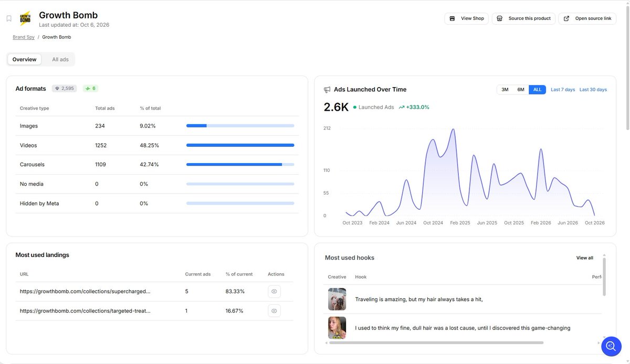This screenshot has height=364, width=630.
Task: View all most used hooks
Action: [585, 258]
